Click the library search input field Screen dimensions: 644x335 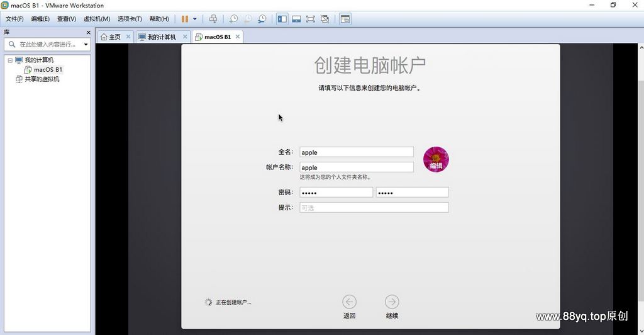coord(47,44)
